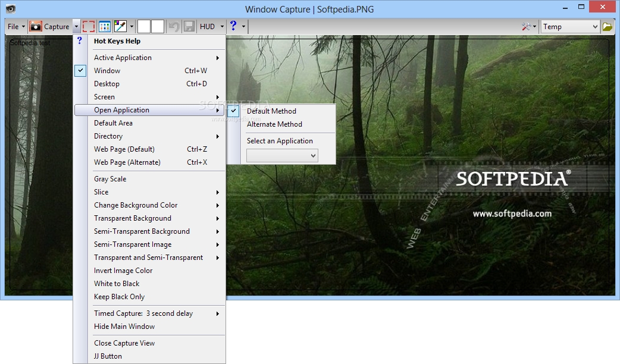Click the Select an Application label

280,141
